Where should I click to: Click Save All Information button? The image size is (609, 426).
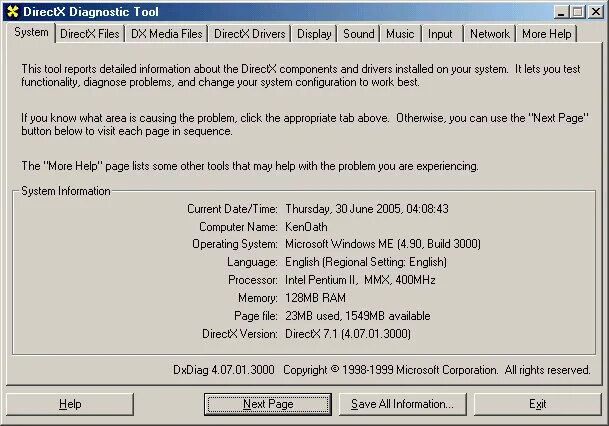[402, 404]
